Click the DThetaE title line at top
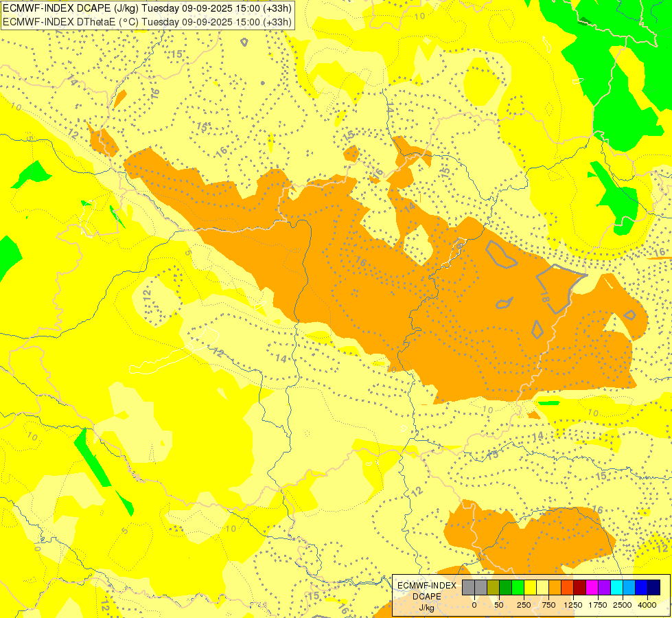 [x=147, y=22]
